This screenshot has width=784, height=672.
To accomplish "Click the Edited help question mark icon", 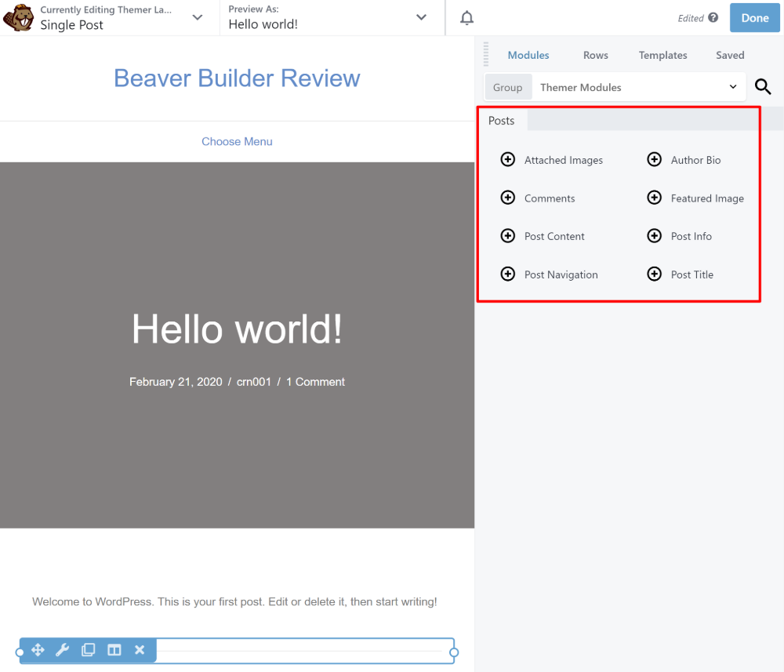I will [713, 17].
